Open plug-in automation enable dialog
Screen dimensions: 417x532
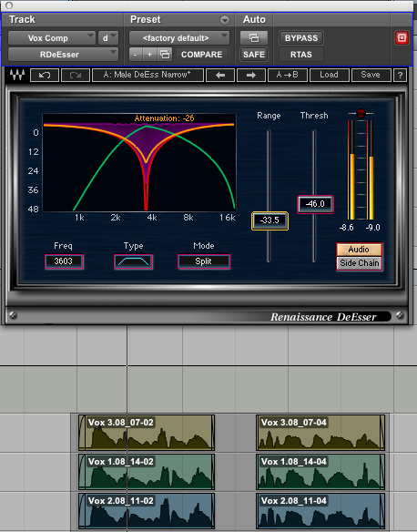coord(254,38)
